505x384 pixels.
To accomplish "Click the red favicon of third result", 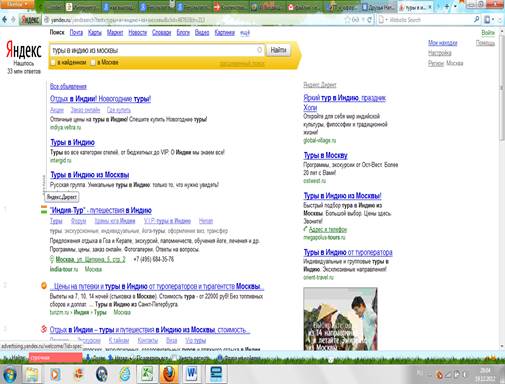I will [44, 329].
